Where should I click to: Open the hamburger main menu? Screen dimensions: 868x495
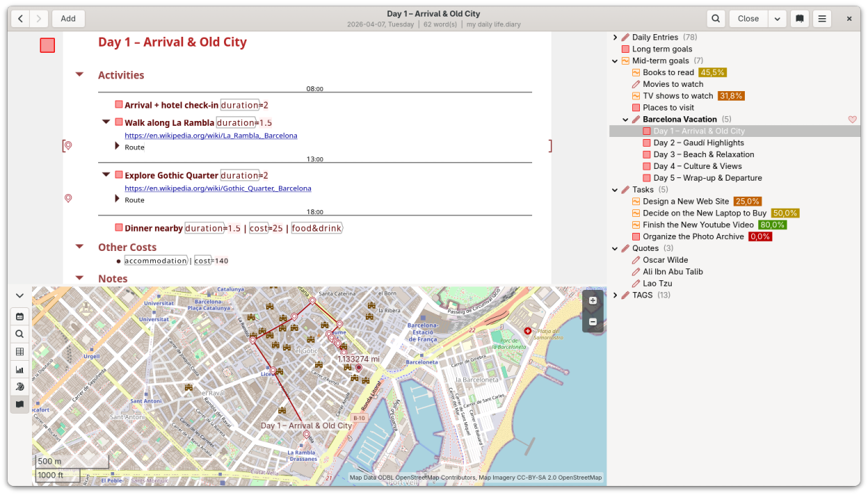point(822,19)
